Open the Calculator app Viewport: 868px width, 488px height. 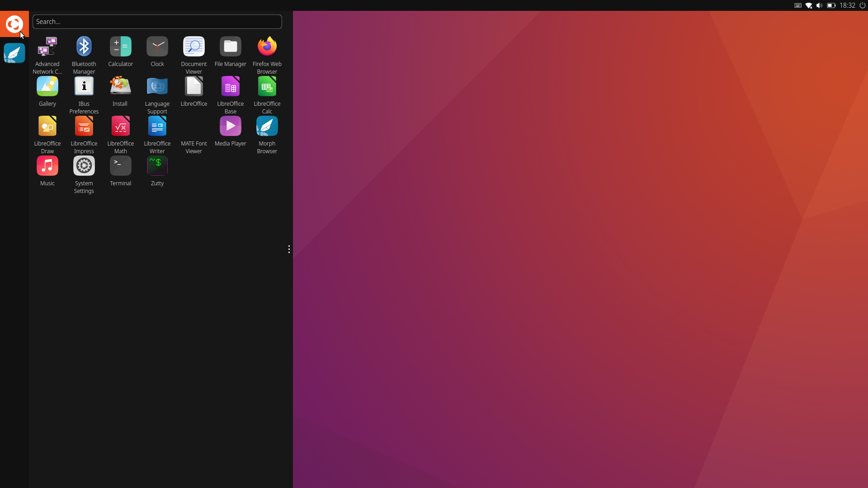[x=121, y=52]
